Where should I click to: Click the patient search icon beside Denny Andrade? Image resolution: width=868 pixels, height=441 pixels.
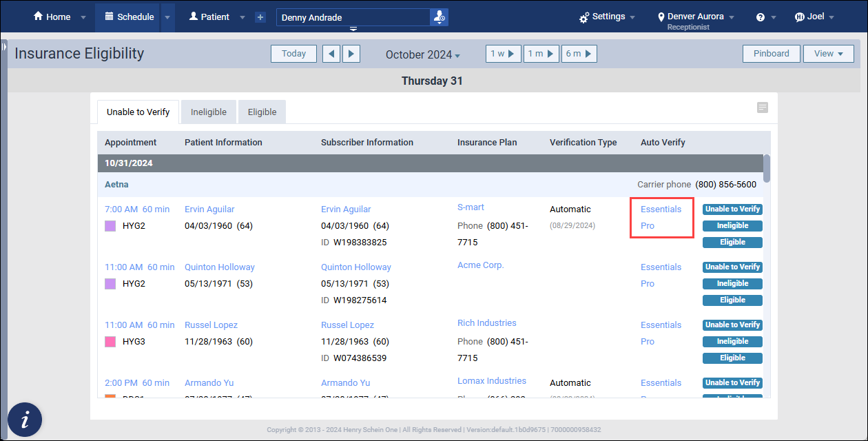[439, 17]
